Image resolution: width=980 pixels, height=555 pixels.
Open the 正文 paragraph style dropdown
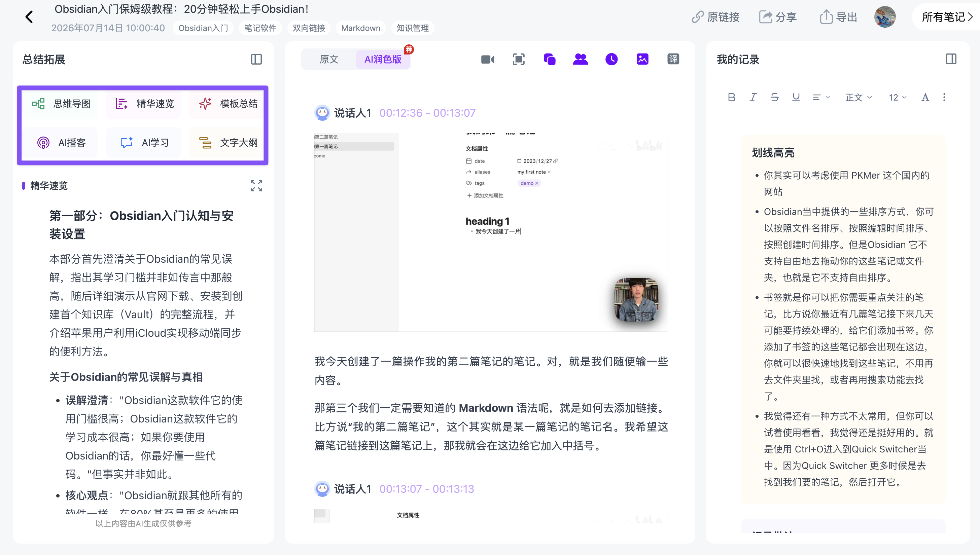click(x=859, y=97)
